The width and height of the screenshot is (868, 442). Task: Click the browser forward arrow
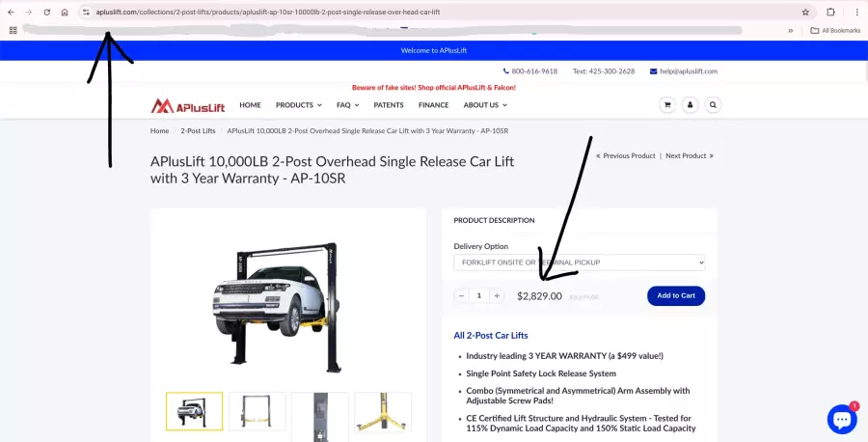(x=29, y=13)
